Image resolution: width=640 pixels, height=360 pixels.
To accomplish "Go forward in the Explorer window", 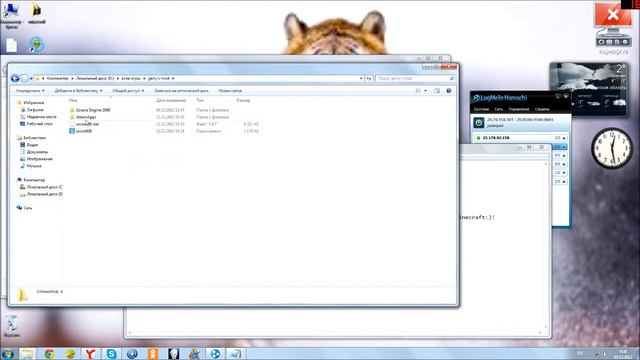I will [24, 78].
